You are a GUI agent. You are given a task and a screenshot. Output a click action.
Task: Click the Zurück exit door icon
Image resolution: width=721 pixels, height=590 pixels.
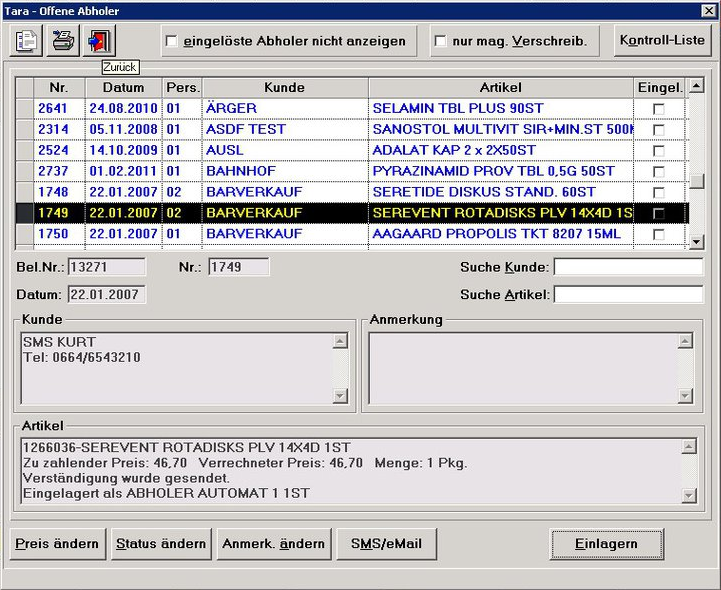pos(100,41)
